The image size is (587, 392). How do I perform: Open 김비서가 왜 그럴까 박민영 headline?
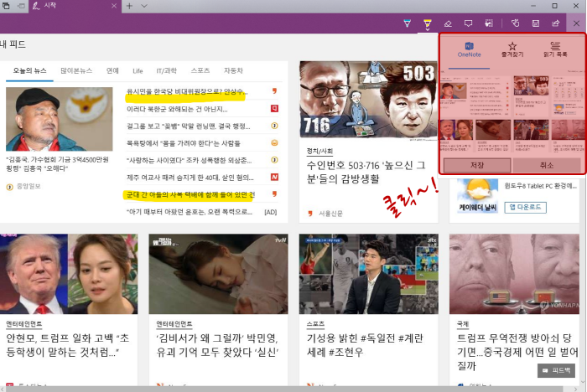click(x=217, y=345)
